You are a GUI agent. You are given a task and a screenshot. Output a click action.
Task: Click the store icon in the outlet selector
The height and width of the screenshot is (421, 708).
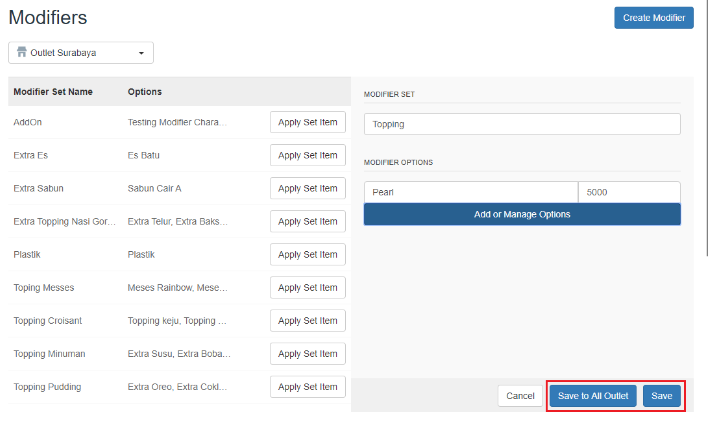pos(22,53)
